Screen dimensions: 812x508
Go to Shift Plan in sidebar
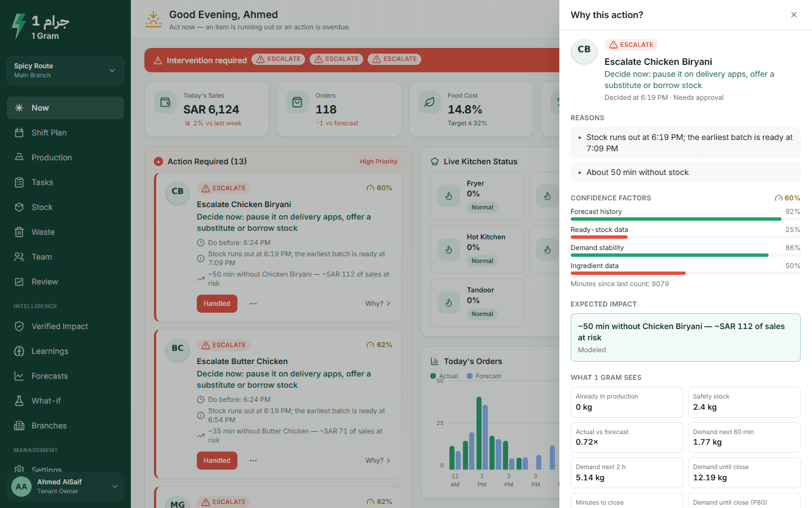tap(65, 133)
